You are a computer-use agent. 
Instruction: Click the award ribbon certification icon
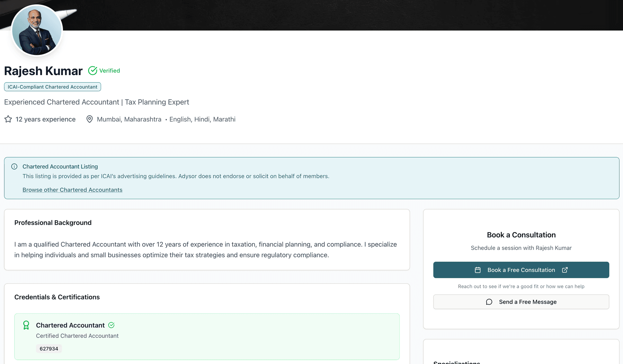26,325
